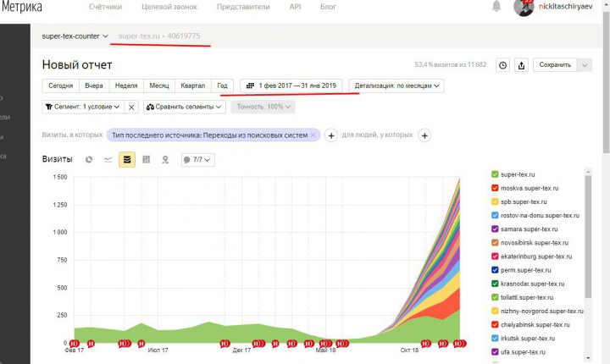Toggle rostov-na-donu.super-tex.ru checkbox

495,215
